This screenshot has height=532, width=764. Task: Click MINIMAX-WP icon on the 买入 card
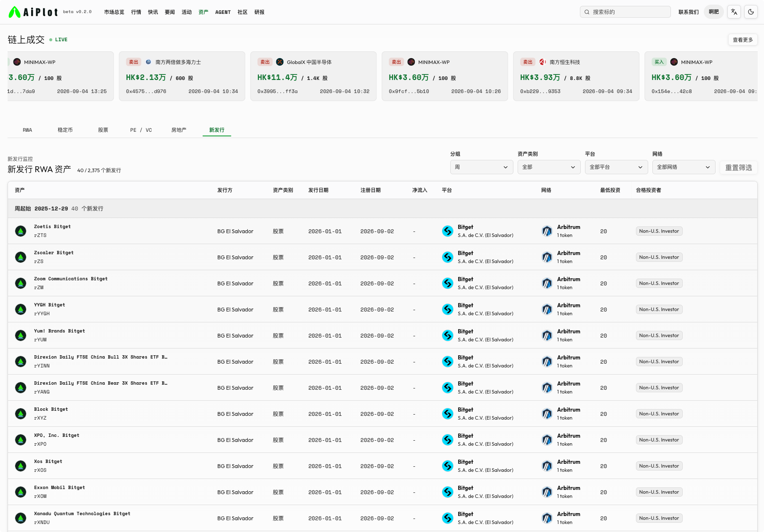click(x=674, y=62)
